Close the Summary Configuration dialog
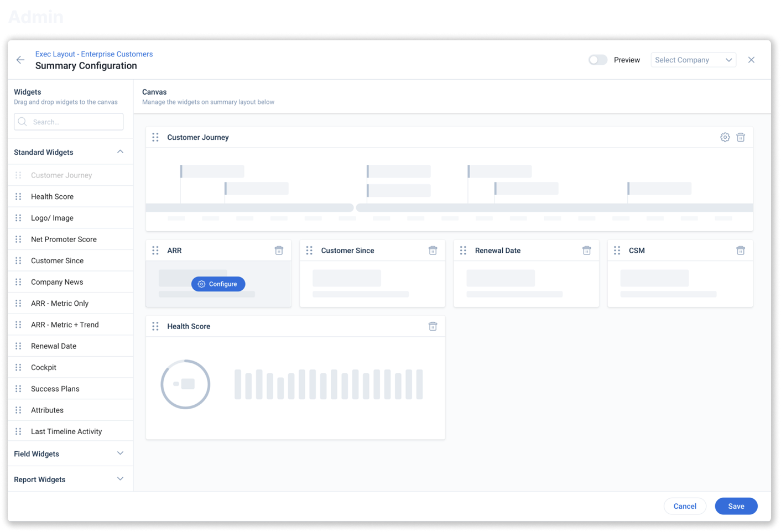Screen dimensions: 781x532 pos(751,60)
